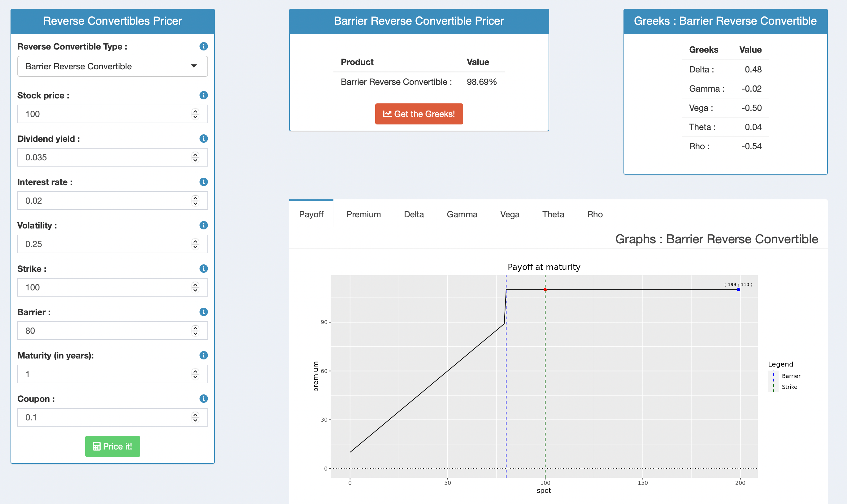This screenshot has width=847, height=504.
Task: Open the Dividend yield info tooltip icon
Action: click(x=203, y=139)
